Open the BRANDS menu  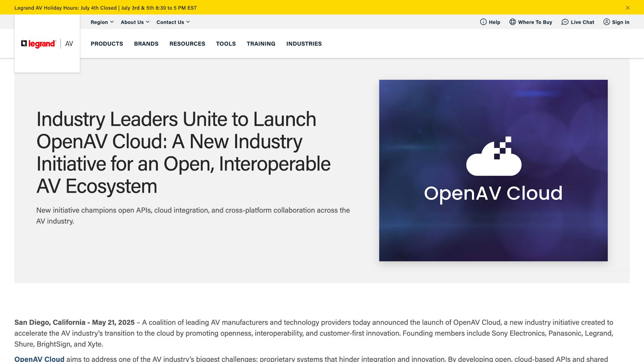[146, 44]
